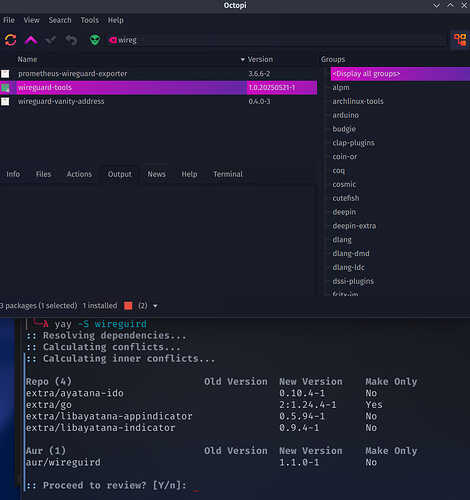Click yay -S wireguird command in terminal
Viewport: 470px width, 500px height.
101,324
